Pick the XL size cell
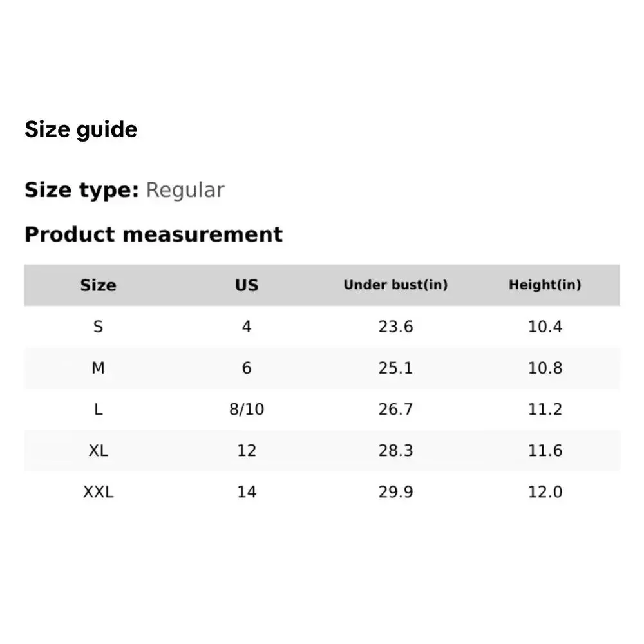Image resolution: width=644 pixels, height=644 pixels. tap(98, 450)
